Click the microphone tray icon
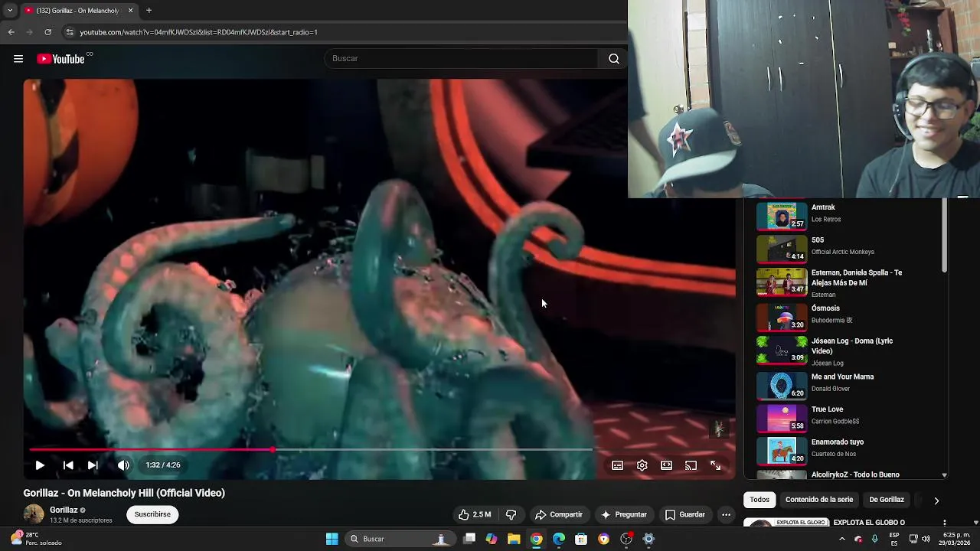980x551 pixels. tap(874, 539)
